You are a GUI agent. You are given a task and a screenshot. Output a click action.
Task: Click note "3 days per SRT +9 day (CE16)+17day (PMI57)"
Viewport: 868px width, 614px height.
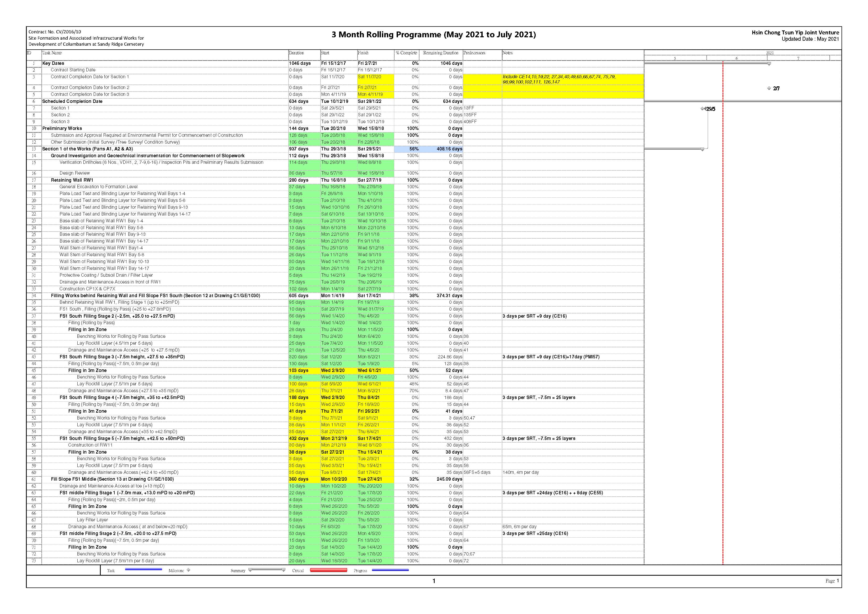coord(551,357)
